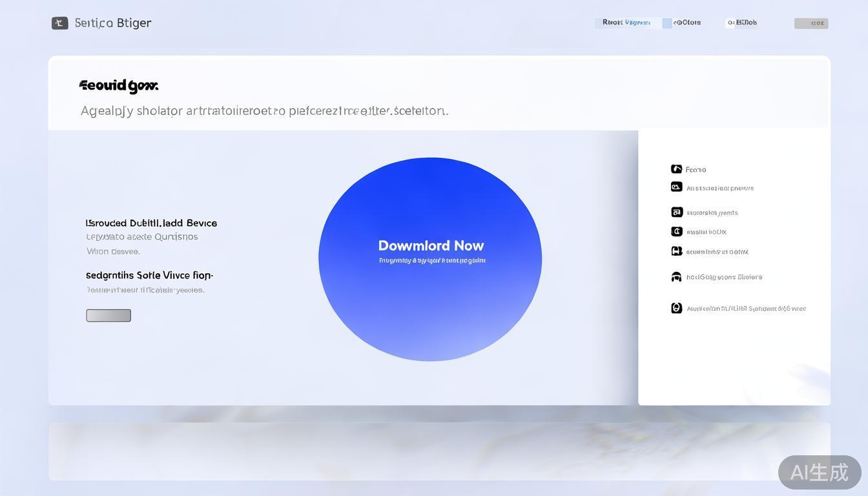Viewport: 868px width, 496px height.
Task: Click the Sertica Btiger app name in the header
Action: coord(113,23)
